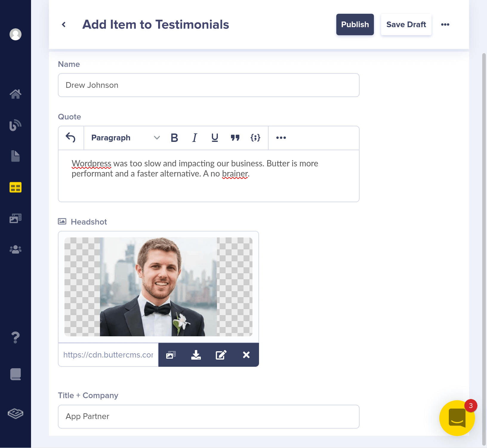
Task: Open the Blog section from the sidebar
Action: [15, 125]
